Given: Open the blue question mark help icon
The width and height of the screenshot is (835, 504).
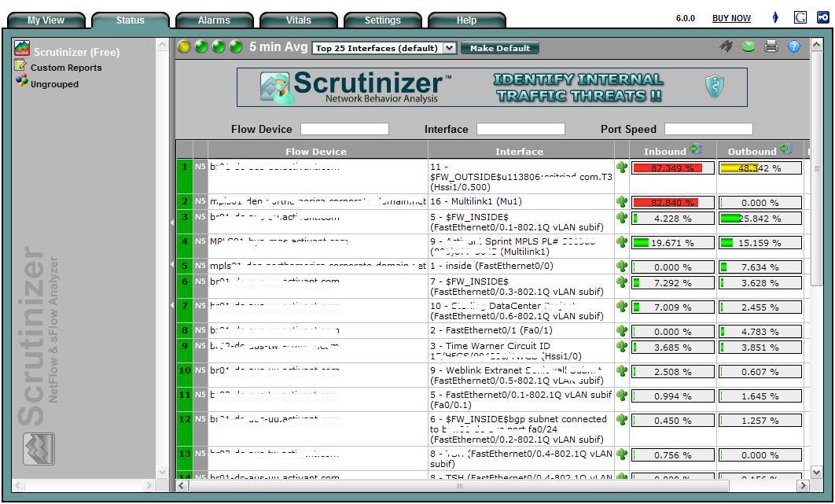Looking at the screenshot, I should pos(793,47).
